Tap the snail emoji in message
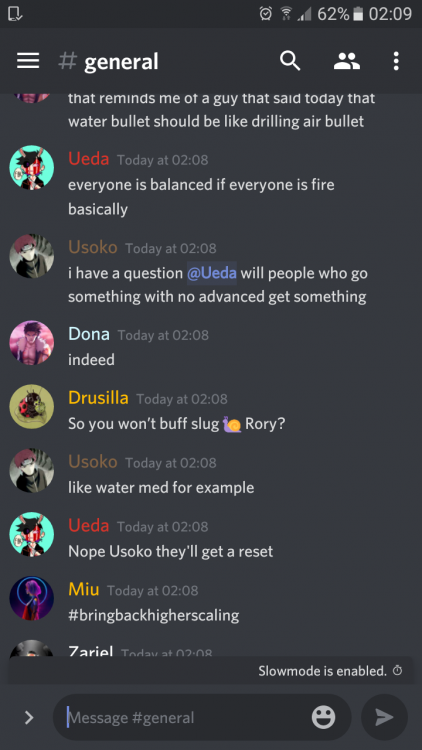 click(232, 424)
